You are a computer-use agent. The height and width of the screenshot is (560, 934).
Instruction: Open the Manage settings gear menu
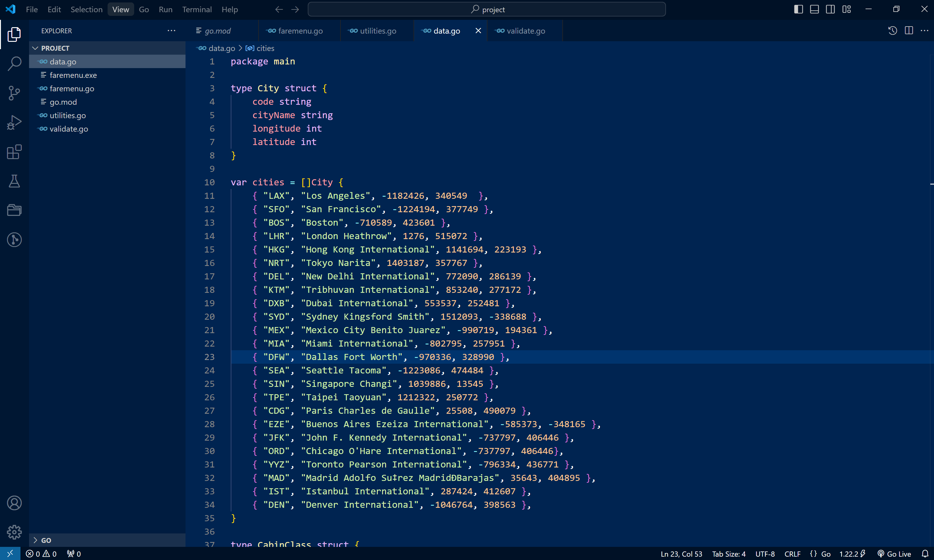(14, 532)
